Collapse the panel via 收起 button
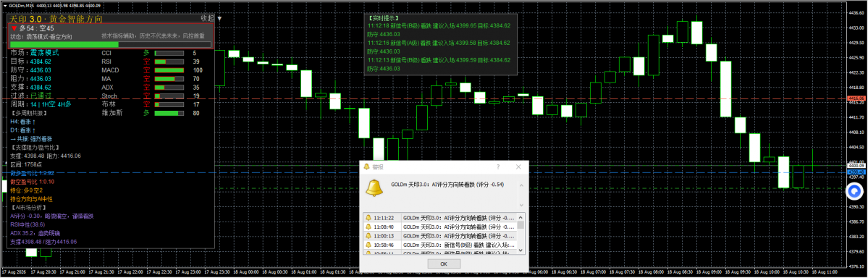This screenshot has height=278, width=868. click(x=208, y=18)
